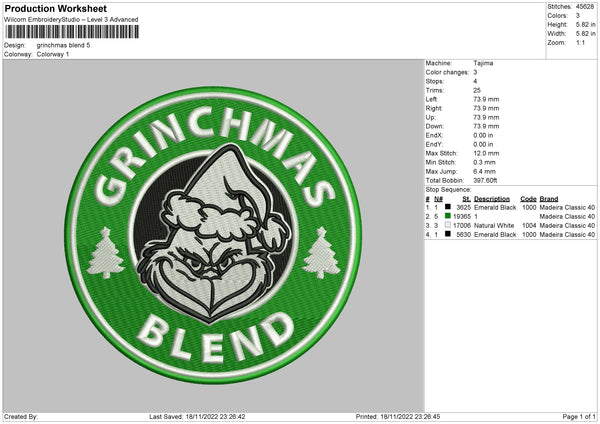Click the black swatch beside 5630 Emerald Black
The image size is (600, 424).
click(448, 234)
